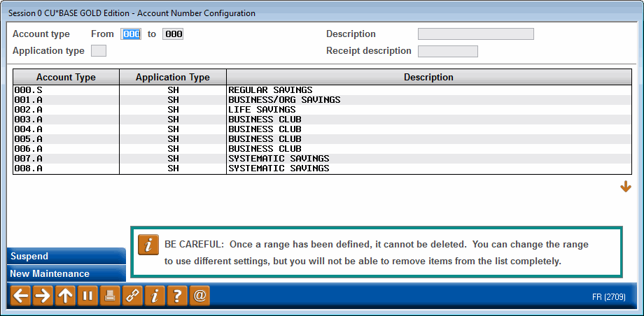Click the New Maintenance button
The height and width of the screenshot is (316, 644).
[x=66, y=274]
